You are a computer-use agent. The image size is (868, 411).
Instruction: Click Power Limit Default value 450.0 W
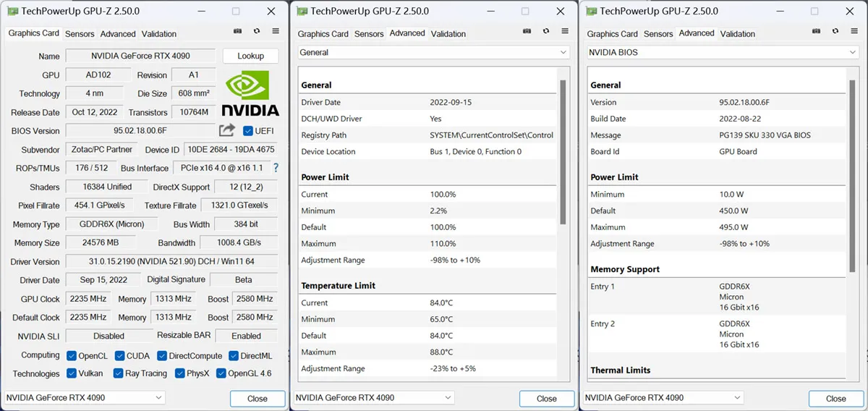point(733,211)
